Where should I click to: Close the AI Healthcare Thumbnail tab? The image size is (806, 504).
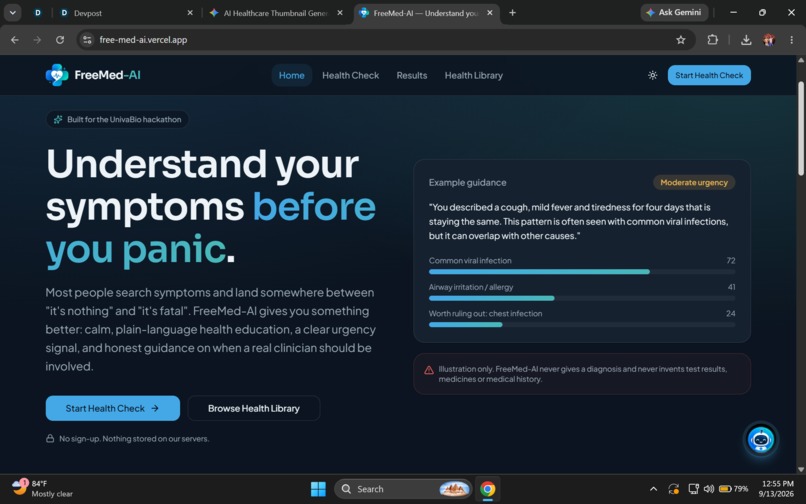click(x=340, y=13)
